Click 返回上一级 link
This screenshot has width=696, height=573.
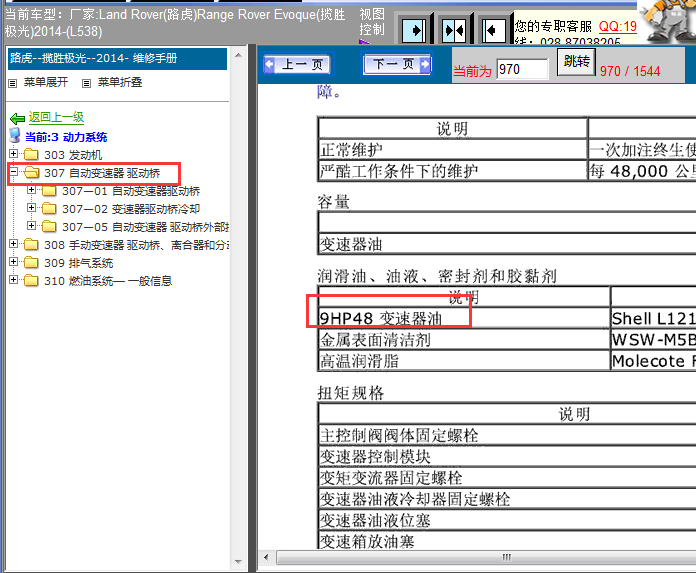(56, 118)
